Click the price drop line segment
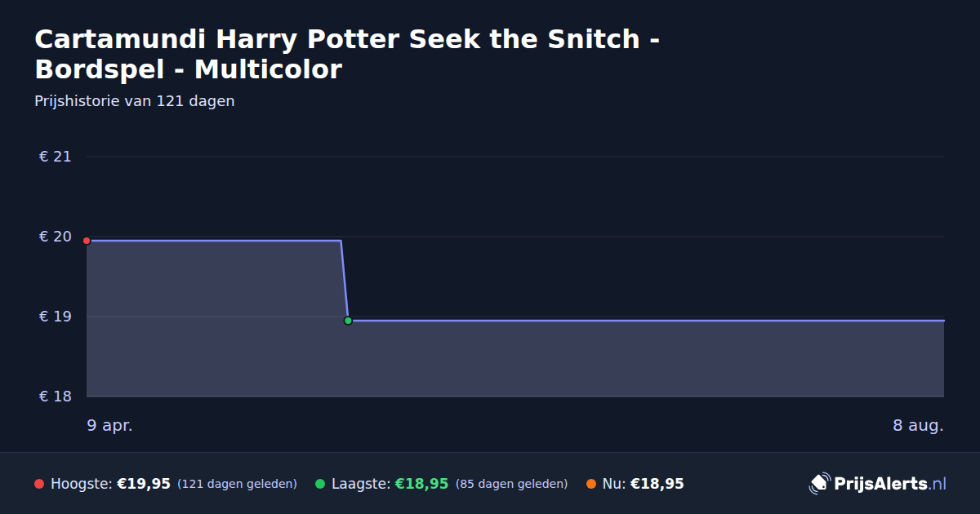 click(x=344, y=281)
